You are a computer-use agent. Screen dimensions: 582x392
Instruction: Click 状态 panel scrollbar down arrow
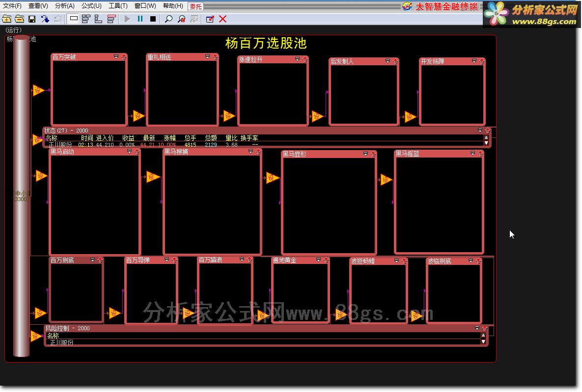[486, 143]
